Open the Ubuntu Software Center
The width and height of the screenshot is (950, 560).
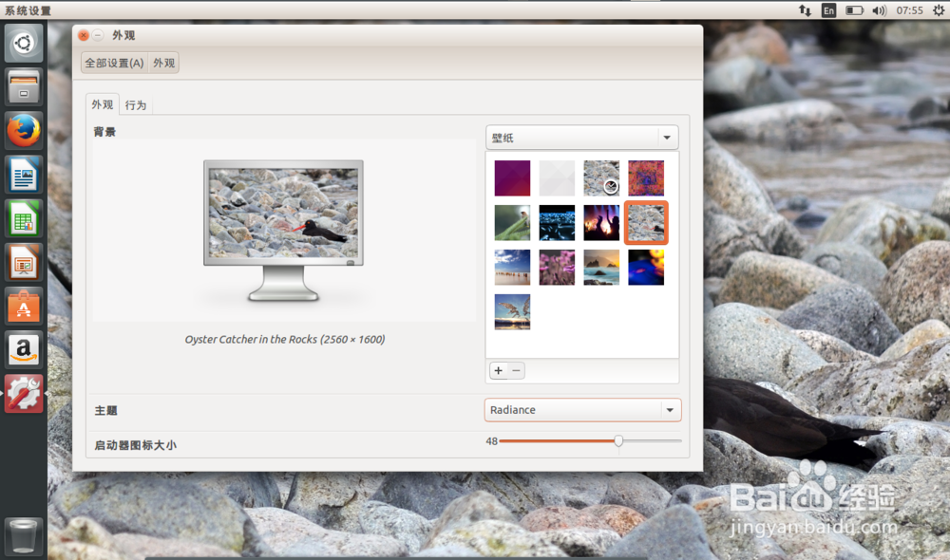[x=23, y=305]
